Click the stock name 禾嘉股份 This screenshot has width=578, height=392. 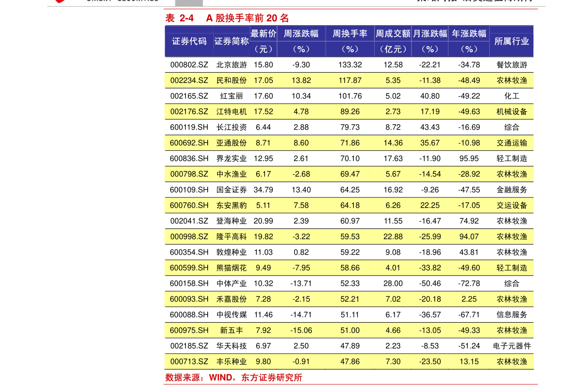coord(231,299)
